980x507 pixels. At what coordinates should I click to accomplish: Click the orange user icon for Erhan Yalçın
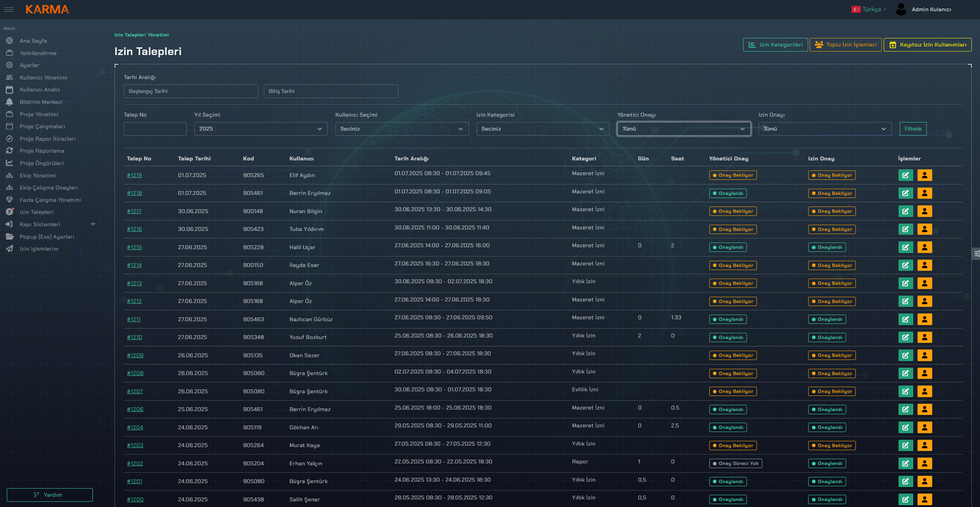click(x=924, y=464)
